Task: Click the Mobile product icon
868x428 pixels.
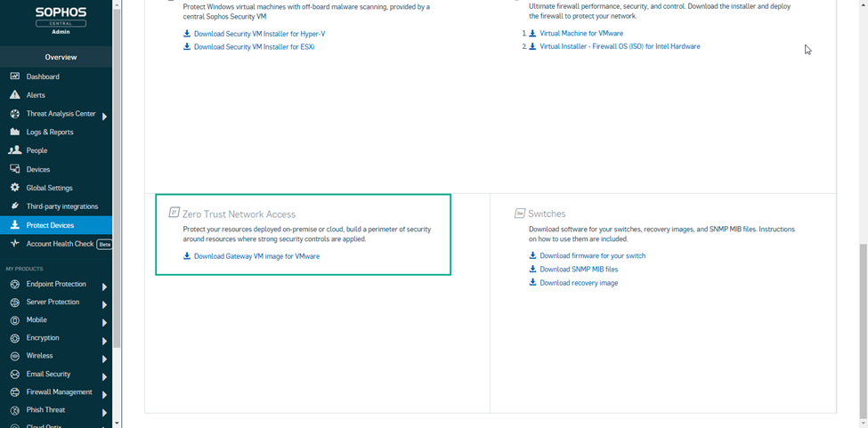Action: coord(15,320)
